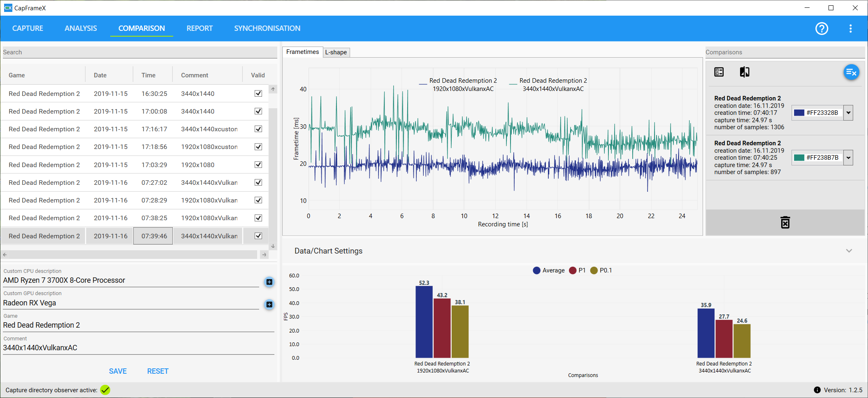Screen dimensions: 868x398
Task: Click the CapFrameX app logo
Action: click(8, 8)
